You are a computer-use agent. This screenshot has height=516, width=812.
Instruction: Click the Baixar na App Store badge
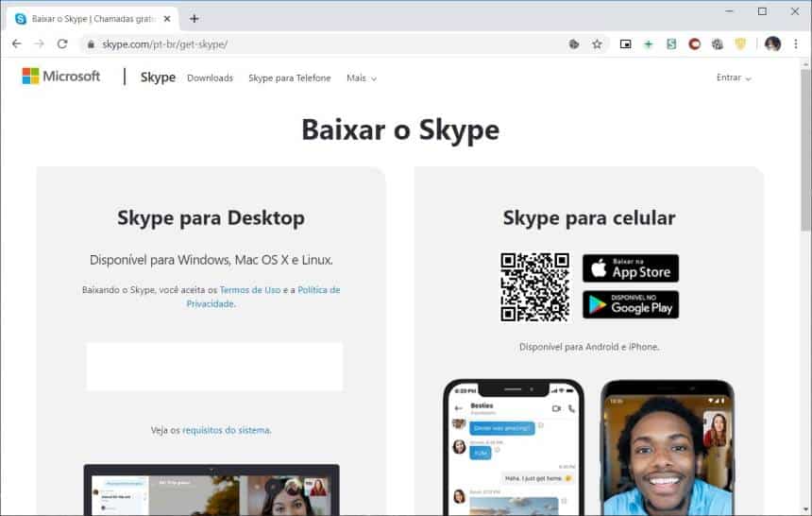[x=630, y=268]
